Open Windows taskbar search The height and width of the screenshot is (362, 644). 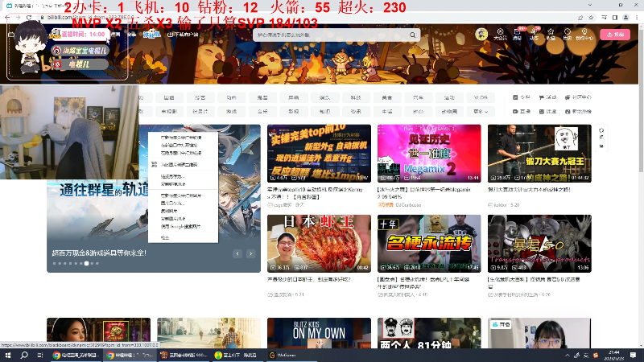24,355
